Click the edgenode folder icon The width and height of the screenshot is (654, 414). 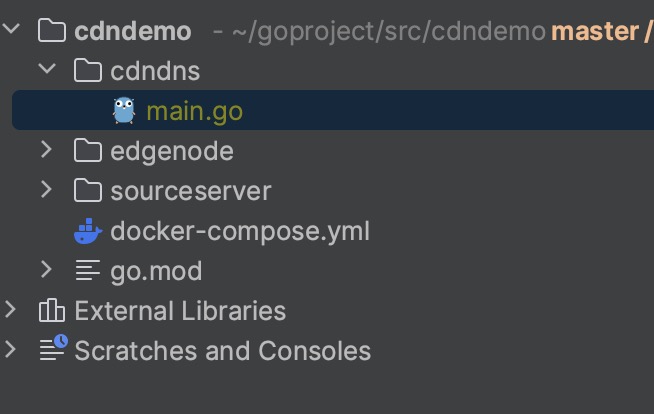88,151
